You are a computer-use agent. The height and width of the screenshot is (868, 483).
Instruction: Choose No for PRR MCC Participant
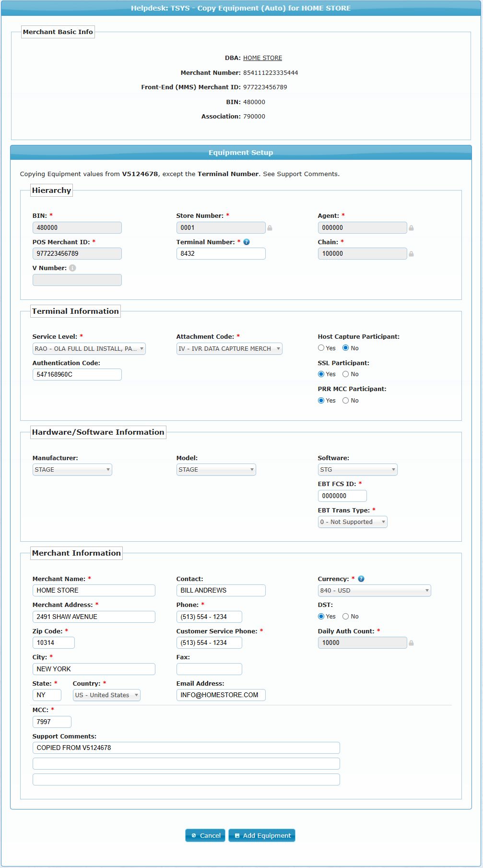tap(345, 401)
